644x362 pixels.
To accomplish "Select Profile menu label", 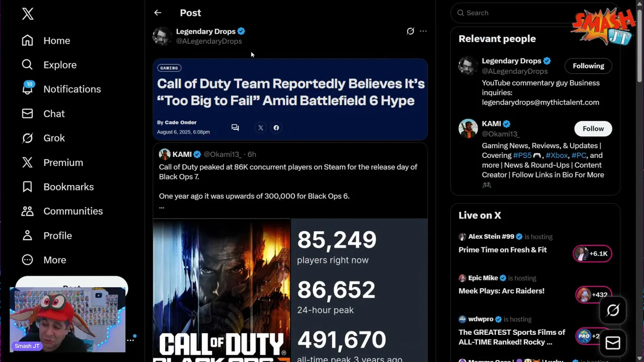I will [57, 235].
